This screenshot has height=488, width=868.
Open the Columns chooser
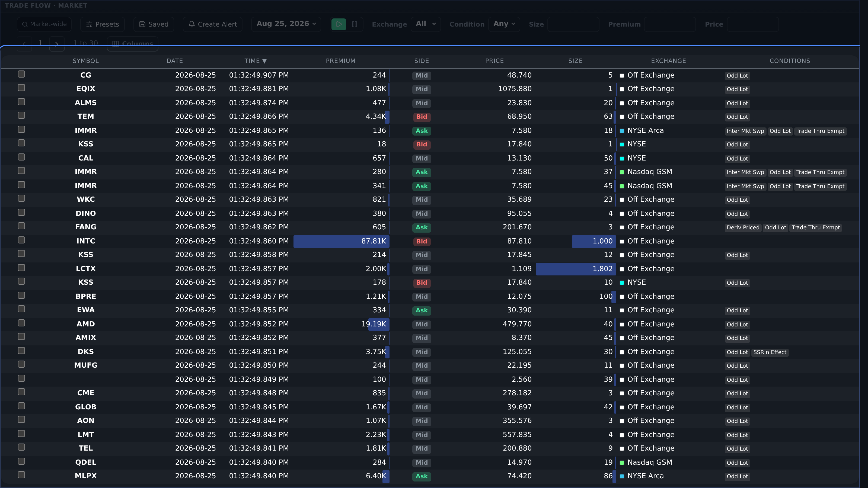[x=132, y=43]
